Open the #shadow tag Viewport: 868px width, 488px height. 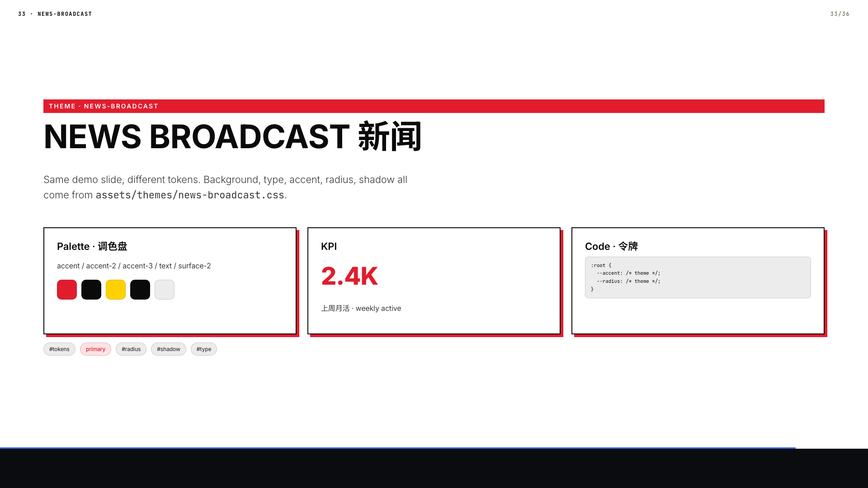[168, 349]
